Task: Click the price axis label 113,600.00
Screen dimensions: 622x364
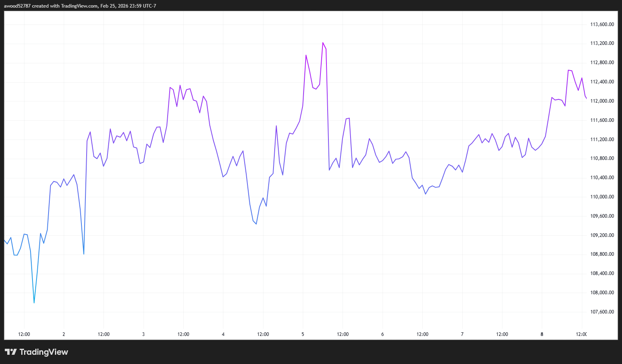Action: [602, 24]
